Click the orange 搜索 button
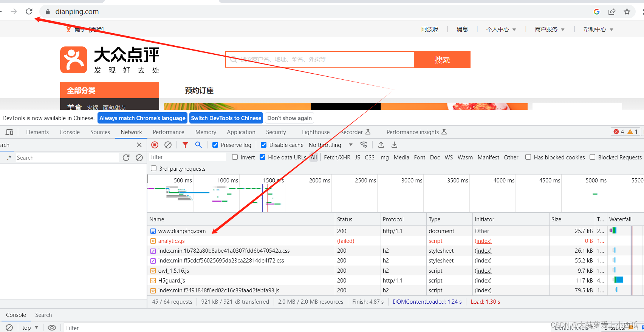This screenshot has height=332, width=644. (x=442, y=60)
